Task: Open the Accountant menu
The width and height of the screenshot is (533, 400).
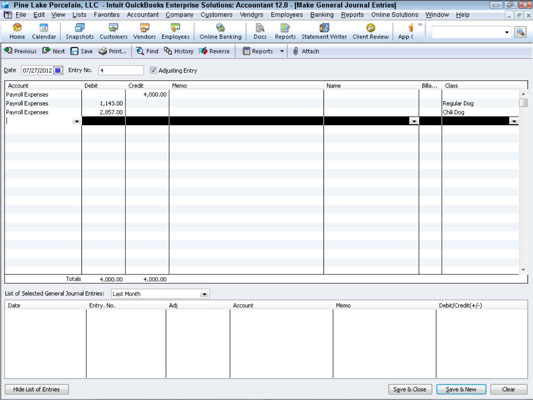Action: click(142, 15)
